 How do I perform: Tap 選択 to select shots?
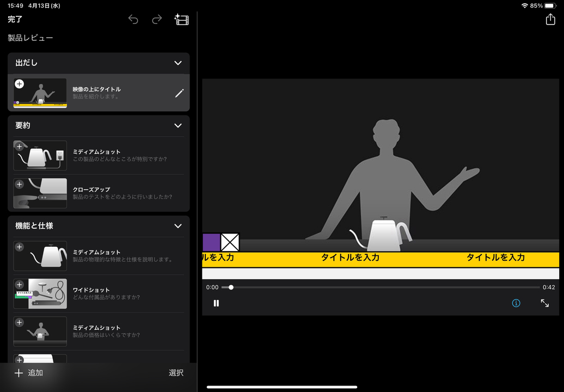[x=176, y=373]
